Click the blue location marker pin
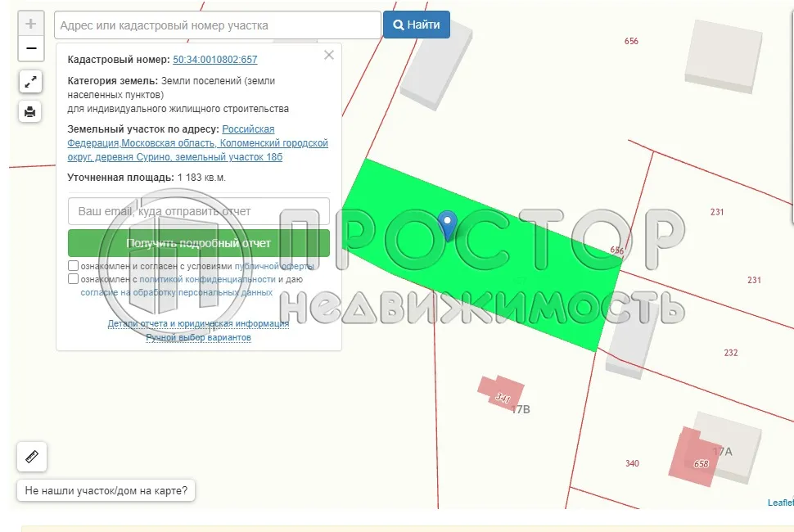Image resolution: width=794 pixels, height=532 pixels. (448, 225)
